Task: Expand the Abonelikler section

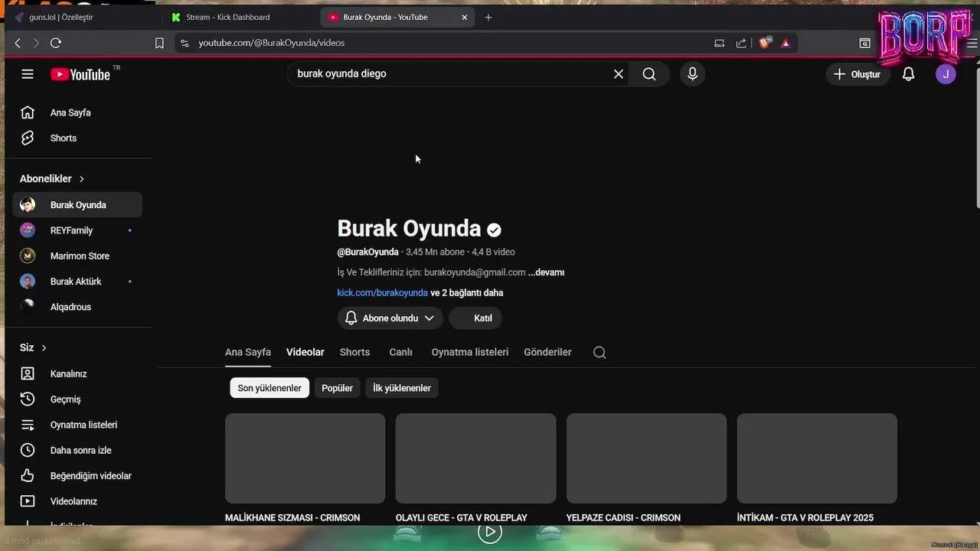Action: click(52, 178)
